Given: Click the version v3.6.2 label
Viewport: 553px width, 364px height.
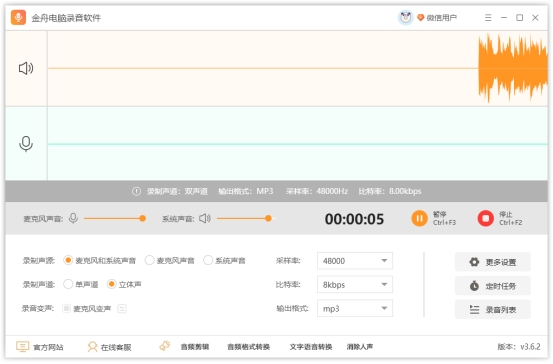Looking at the screenshot, I should click(519, 347).
